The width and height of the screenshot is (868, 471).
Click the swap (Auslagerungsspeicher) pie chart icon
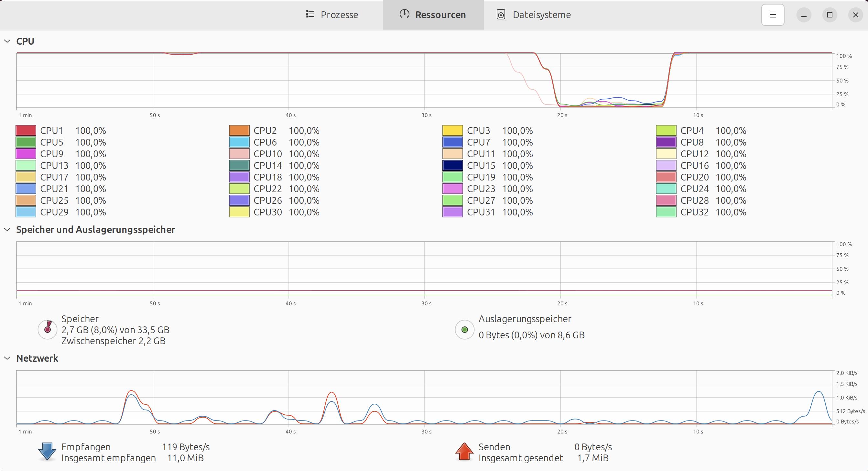coord(464,329)
